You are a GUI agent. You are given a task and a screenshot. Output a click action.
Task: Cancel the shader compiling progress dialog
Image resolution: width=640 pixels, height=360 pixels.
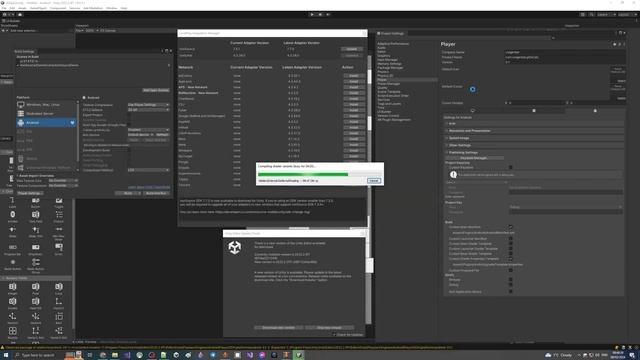pyautogui.click(x=374, y=180)
